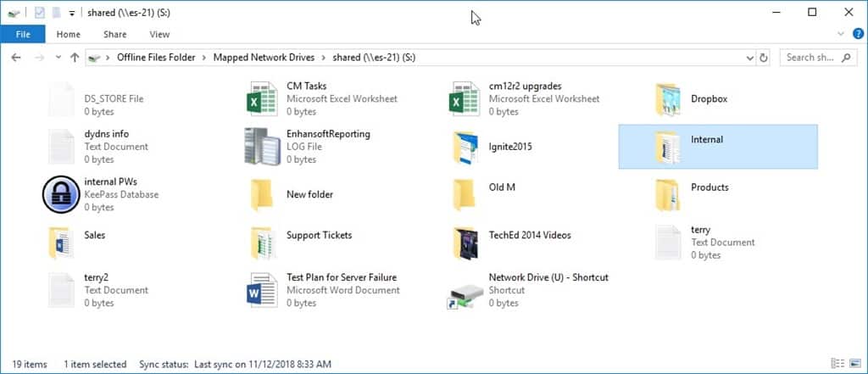868x374 pixels.
Task: Go up one folder level
Action: (75, 58)
